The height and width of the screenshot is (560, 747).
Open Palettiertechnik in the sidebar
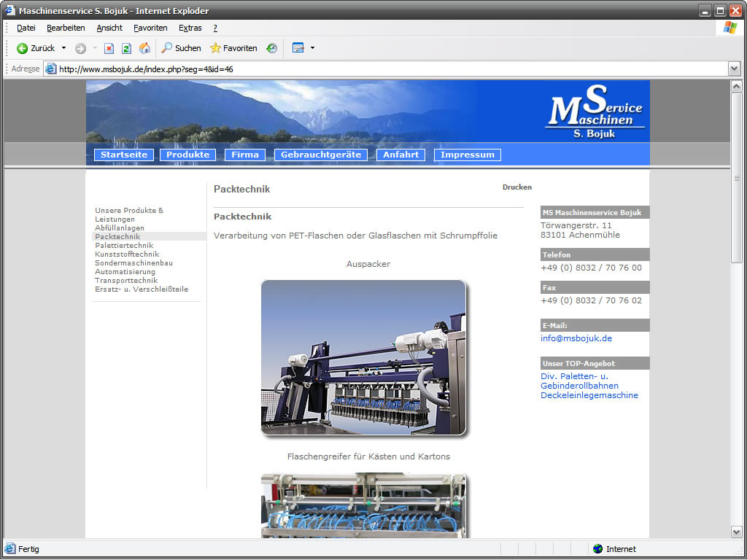tap(124, 245)
